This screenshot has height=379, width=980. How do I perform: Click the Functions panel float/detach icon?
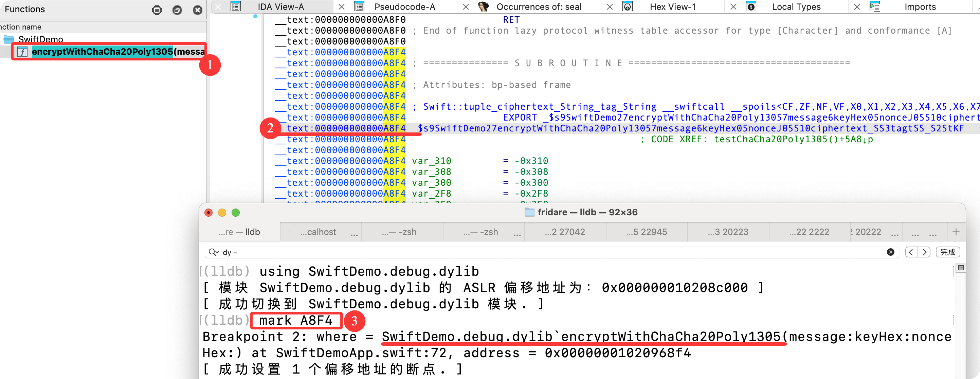pos(177,10)
